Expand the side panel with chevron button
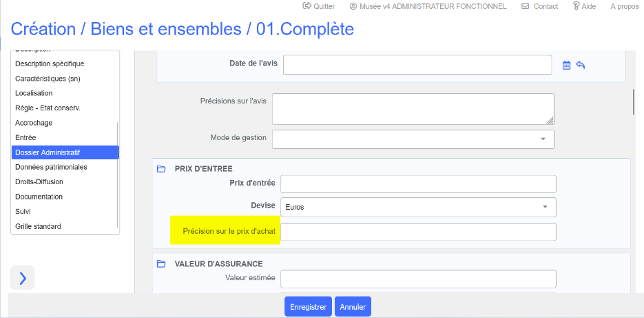644x318 pixels. point(23,278)
